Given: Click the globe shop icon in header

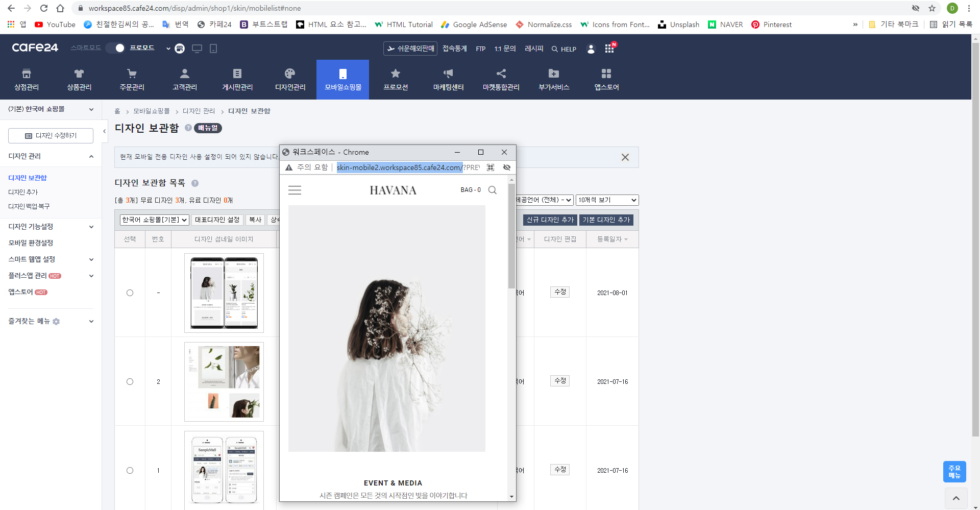Looking at the screenshot, I should coord(180,48).
